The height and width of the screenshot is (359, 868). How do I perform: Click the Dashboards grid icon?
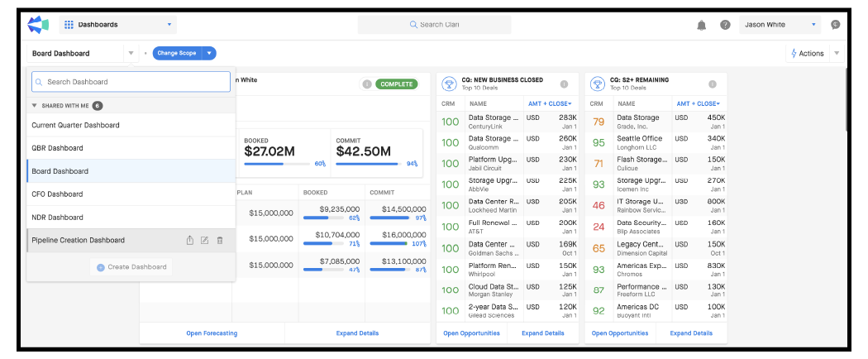pos(69,24)
